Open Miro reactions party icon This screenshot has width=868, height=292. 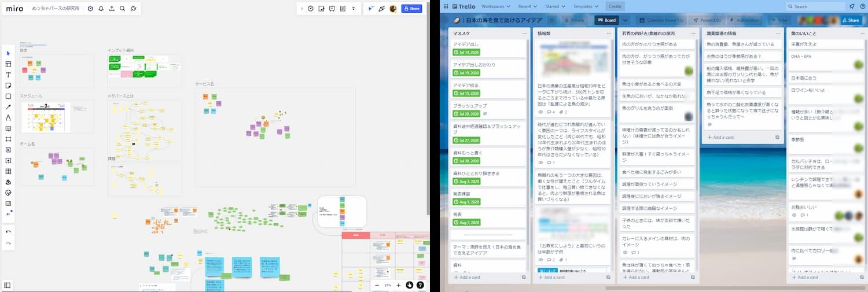click(x=382, y=9)
